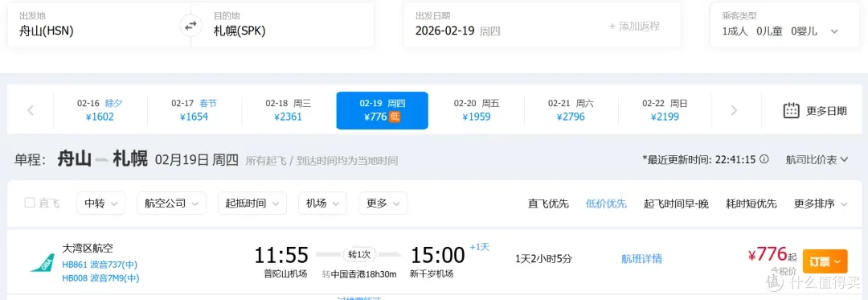This screenshot has height=300, width=868.
Task: Open flight HB861 波音737 link
Action: (x=100, y=265)
